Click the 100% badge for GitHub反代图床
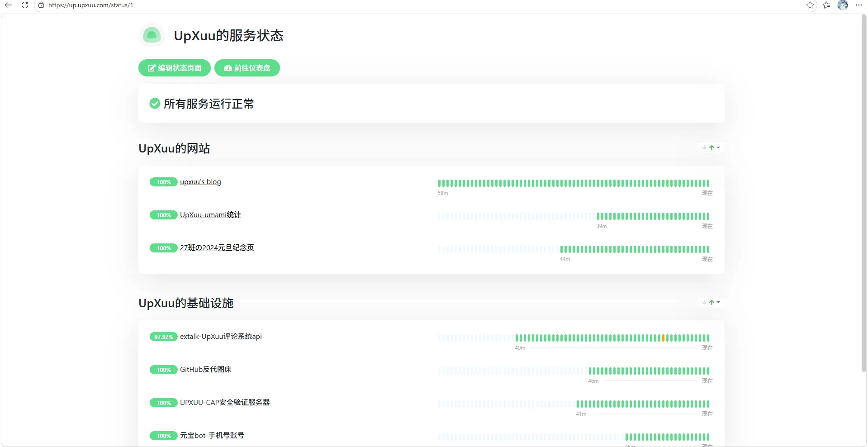868x447 pixels. 164,370
